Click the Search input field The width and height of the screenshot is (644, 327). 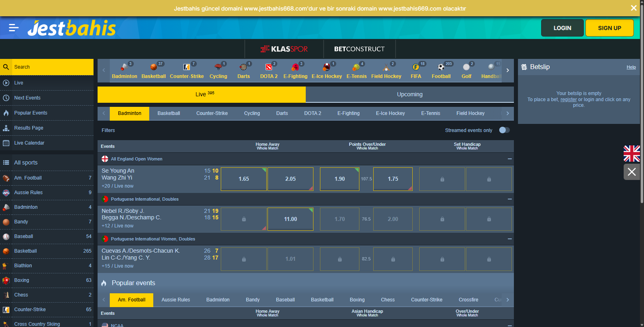click(53, 67)
